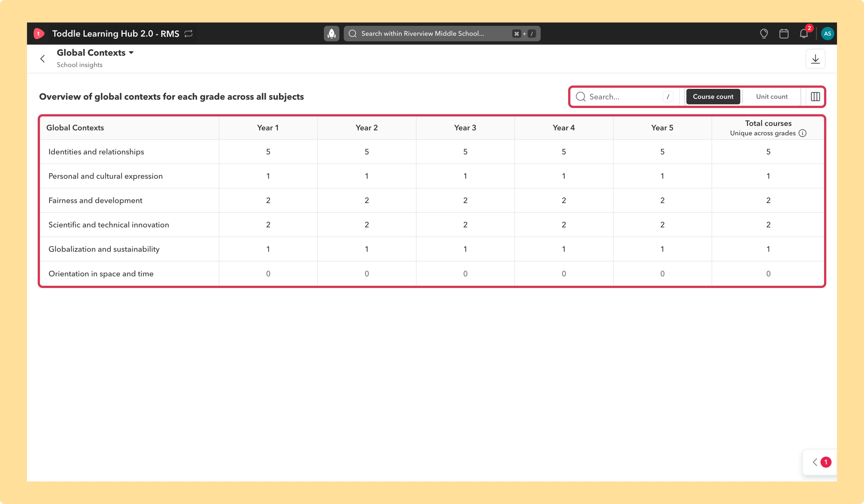Select the Personal and cultural expression row
The image size is (864, 504).
[432, 176]
